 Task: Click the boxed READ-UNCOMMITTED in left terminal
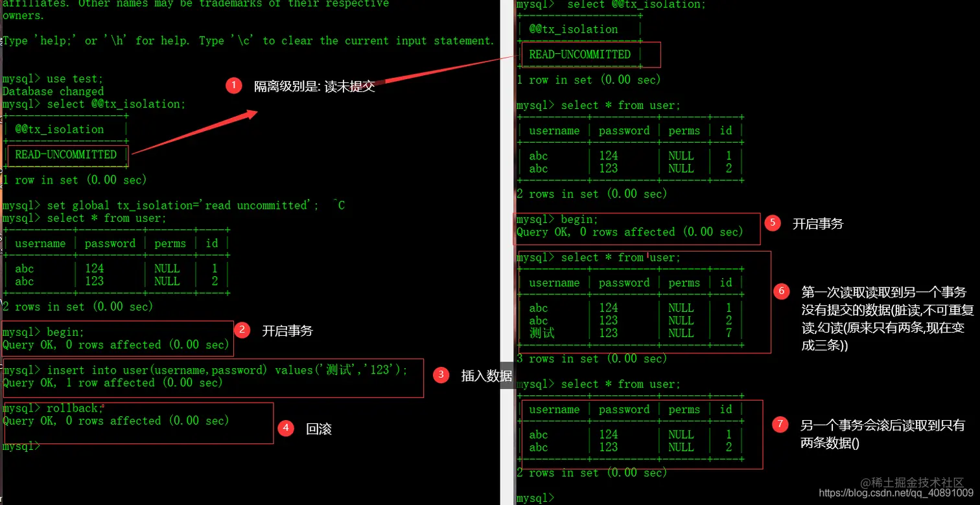tap(66, 154)
